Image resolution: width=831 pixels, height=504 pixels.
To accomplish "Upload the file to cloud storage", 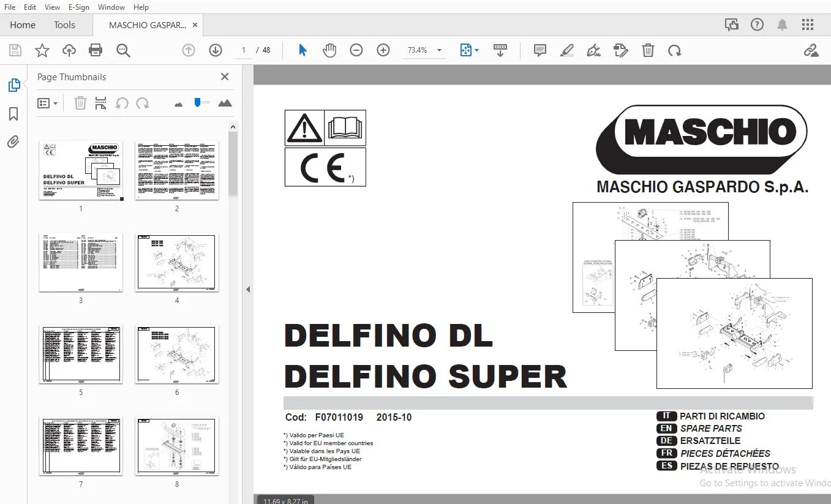I will [69, 50].
